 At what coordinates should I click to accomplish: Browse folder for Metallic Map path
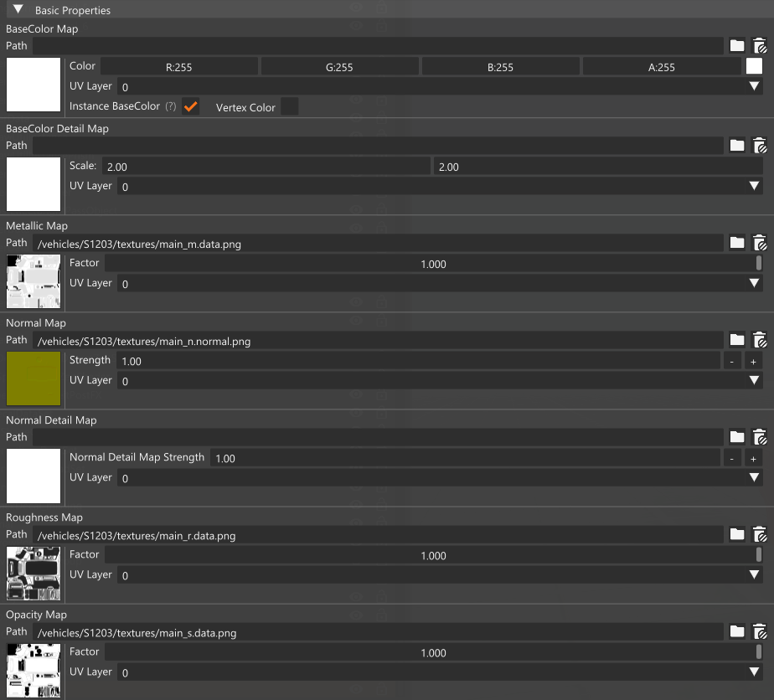click(x=737, y=243)
